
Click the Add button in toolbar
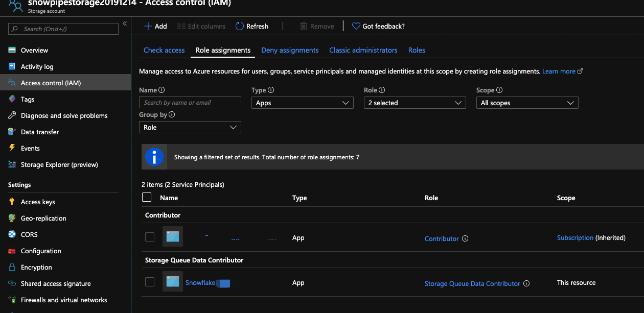click(155, 26)
